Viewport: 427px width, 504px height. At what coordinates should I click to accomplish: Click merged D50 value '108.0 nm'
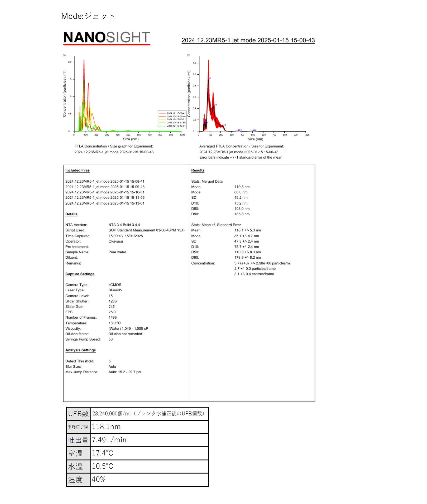click(242, 209)
